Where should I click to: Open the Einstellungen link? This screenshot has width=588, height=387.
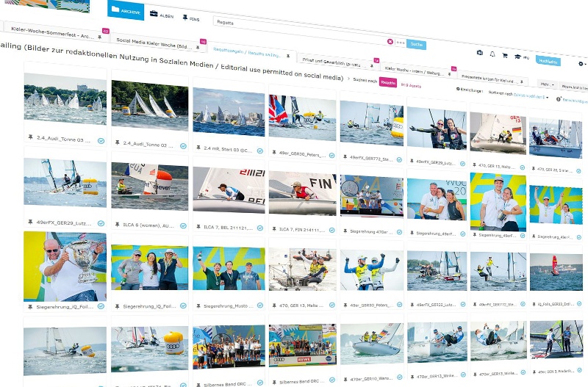[471, 90]
